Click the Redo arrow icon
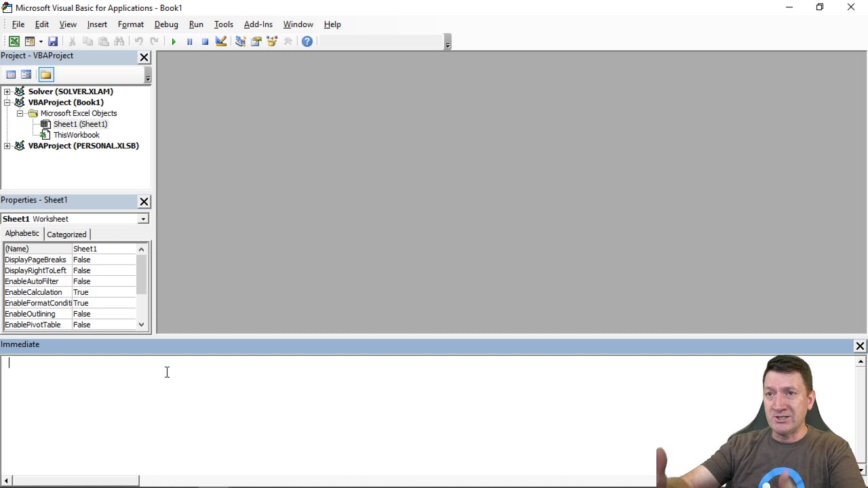Viewport: 868px width, 488px height. click(x=154, y=41)
